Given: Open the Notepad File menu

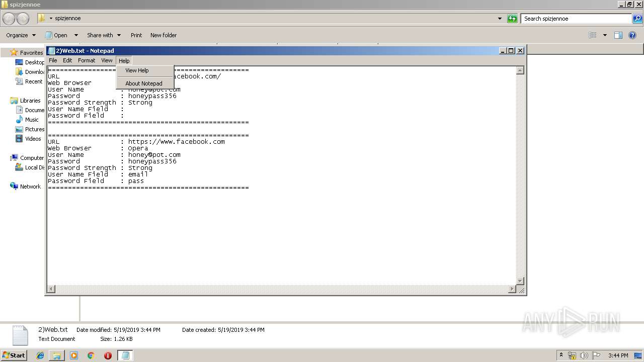Looking at the screenshot, I should pyautogui.click(x=53, y=60).
